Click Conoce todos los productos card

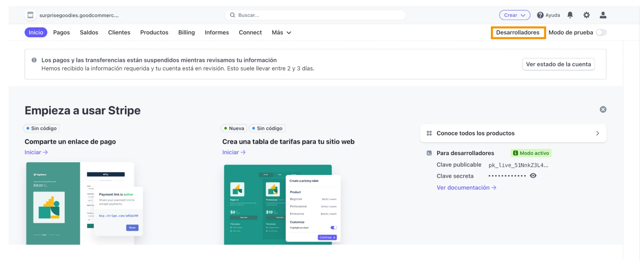[513, 133]
